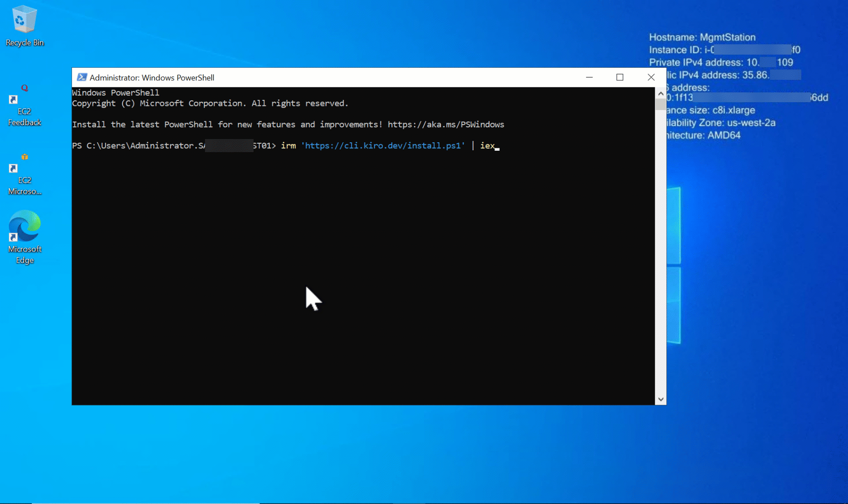Click the 'AMD64' architecture text
This screenshot has width=848, height=504.
point(724,135)
